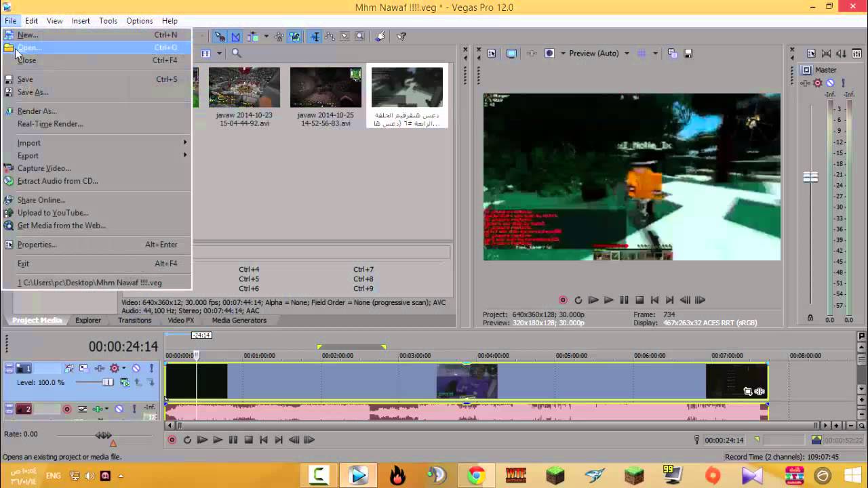Open Auto Ripple dropdown arrow
This screenshot has width=868, height=488.
266,37
